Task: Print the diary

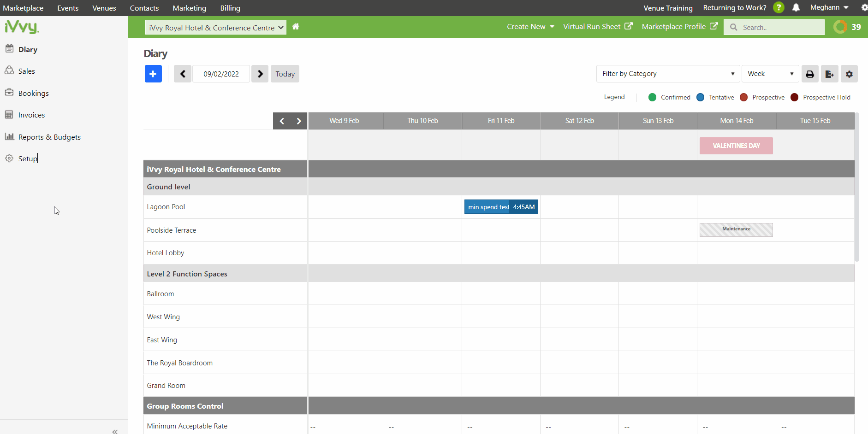Action: (x=810, y=74)
